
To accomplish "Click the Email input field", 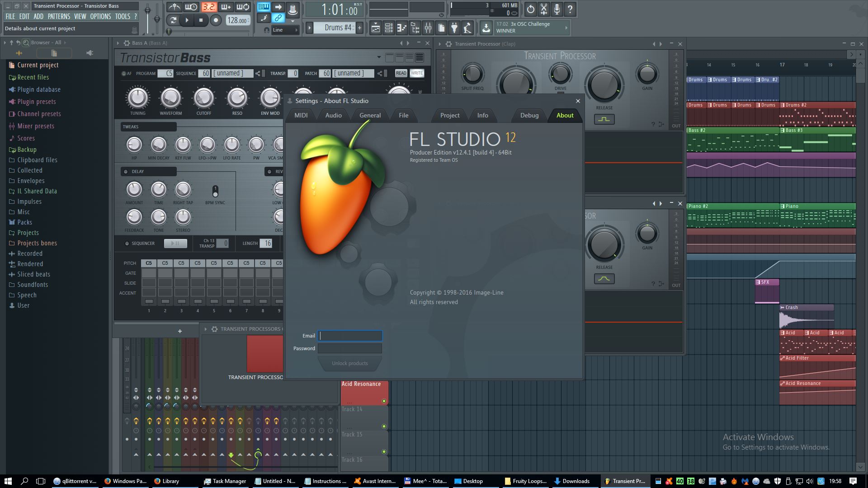I will (x=350, y=336).
